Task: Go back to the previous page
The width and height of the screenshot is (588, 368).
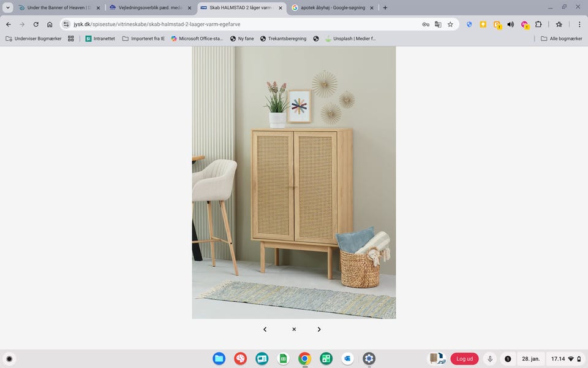Action: tap(8, 25)
